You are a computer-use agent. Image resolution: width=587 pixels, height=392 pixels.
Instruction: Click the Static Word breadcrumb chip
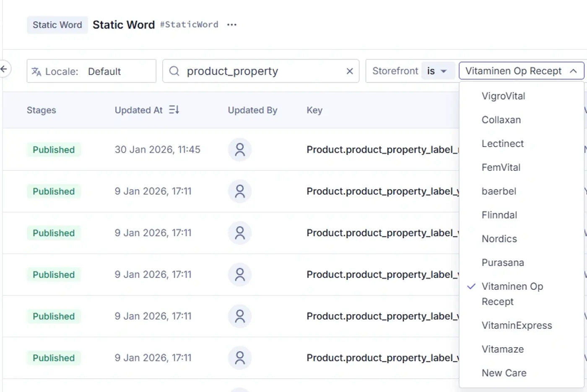pyautogui.click(x=57, y=25)
